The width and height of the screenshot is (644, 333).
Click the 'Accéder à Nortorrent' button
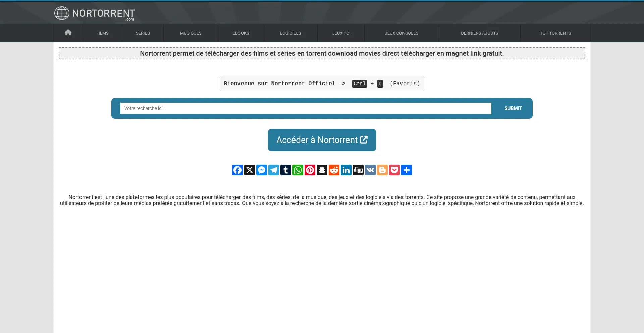322,140
